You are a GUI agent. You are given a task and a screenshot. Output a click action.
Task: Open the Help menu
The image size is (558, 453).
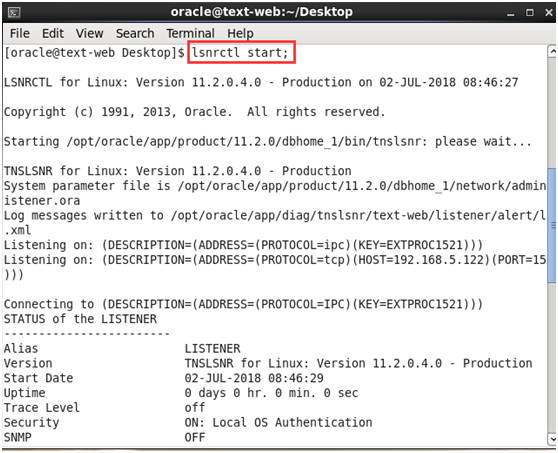tap(240, 33)
